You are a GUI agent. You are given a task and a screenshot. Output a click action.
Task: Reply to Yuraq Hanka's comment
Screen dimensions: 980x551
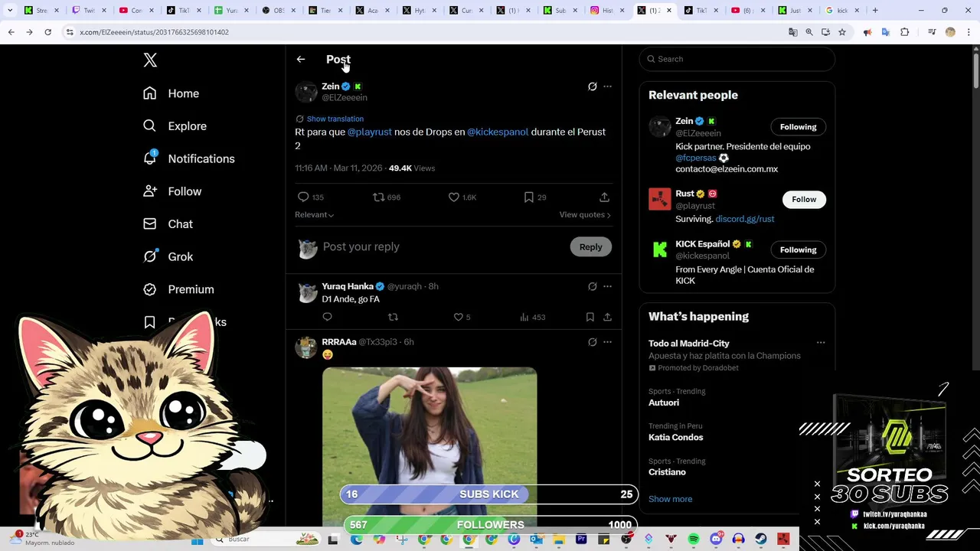pos(327,317)
